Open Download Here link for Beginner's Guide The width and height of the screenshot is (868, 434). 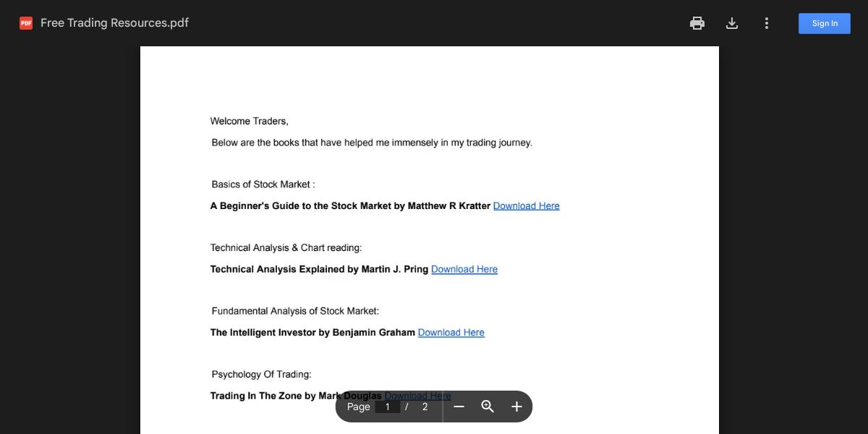coord(527,206)
